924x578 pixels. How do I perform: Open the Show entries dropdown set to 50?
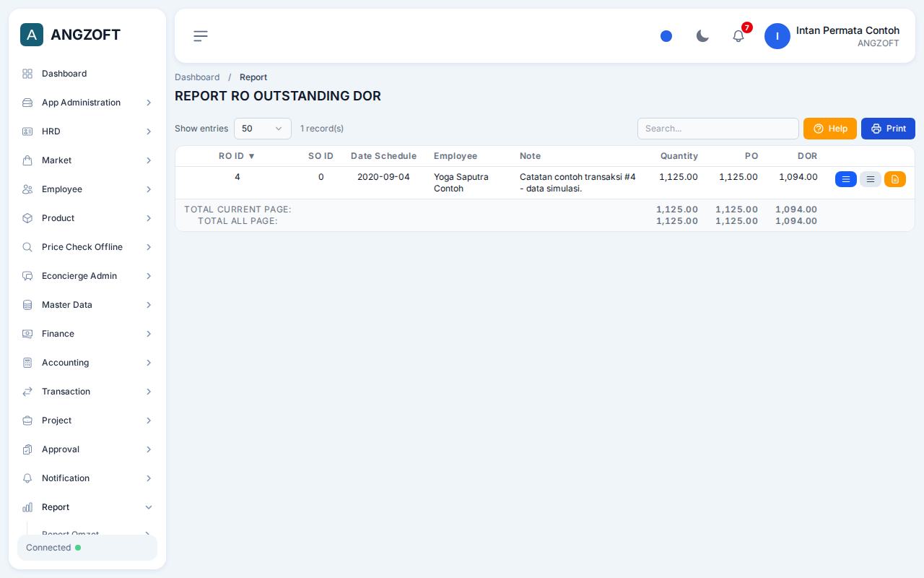[263, 129]
